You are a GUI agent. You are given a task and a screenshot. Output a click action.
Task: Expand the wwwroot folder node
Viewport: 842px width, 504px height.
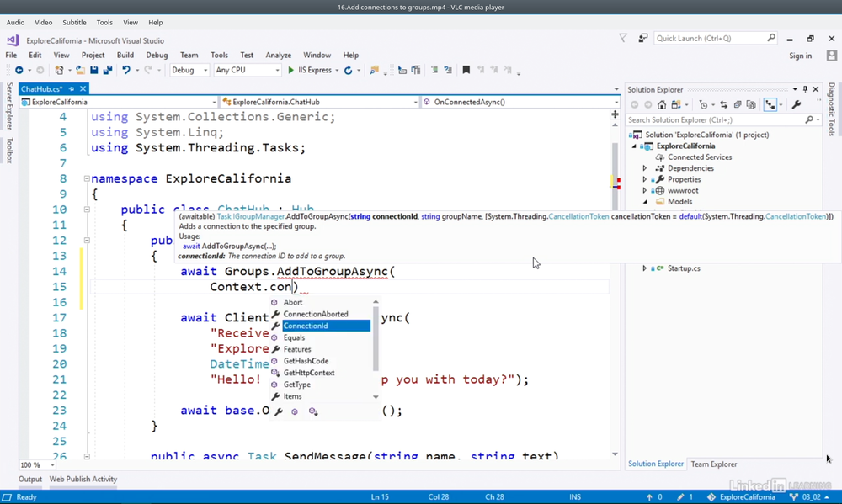[645, 190]
